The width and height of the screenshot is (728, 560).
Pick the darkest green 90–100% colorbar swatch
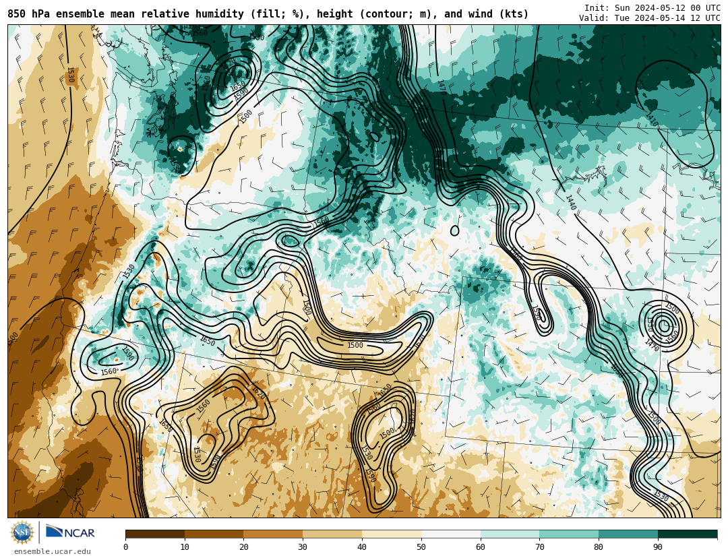point(688,534)
